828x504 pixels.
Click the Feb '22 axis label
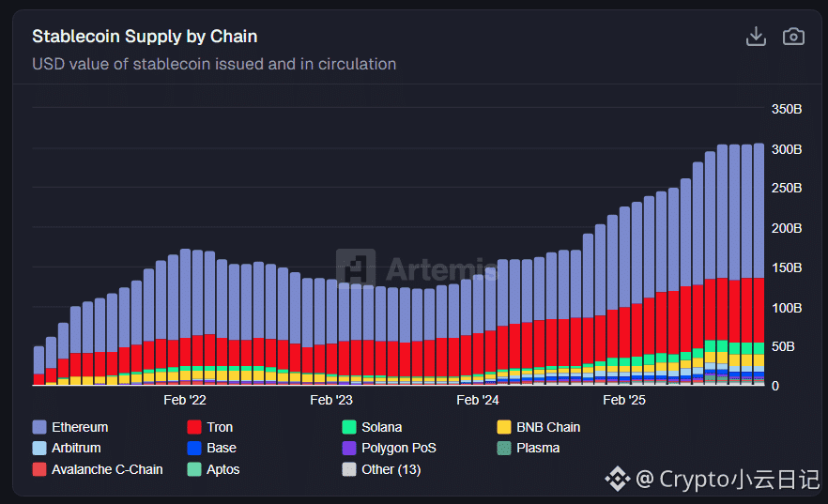pyautogui.click(x=185, y=400)
